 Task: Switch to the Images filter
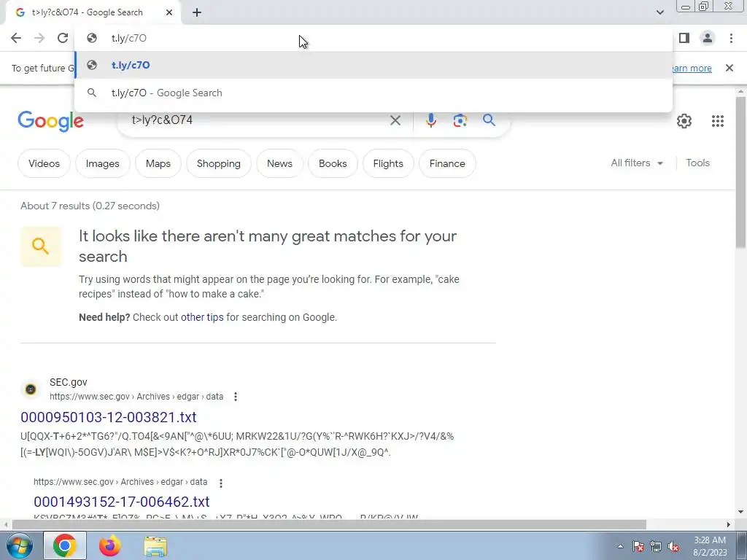(x=102, y=163)
